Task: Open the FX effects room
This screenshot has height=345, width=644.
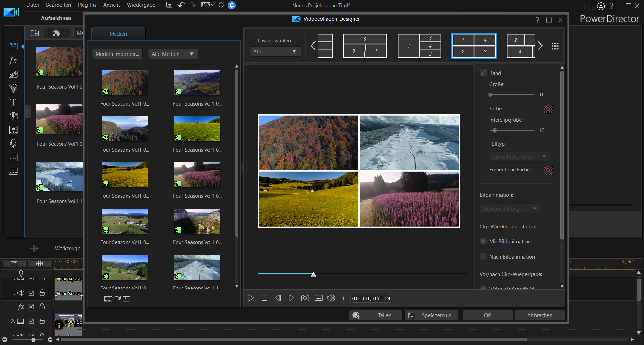Action: tap(13, 60)
